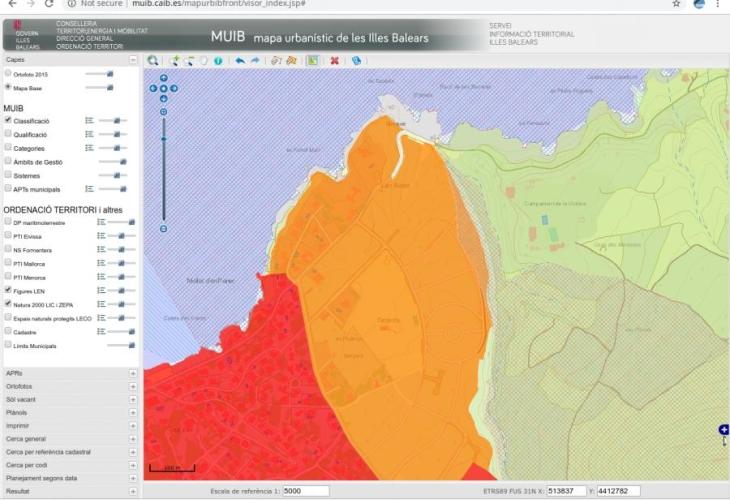Click the blue globe icon in toolbar

tap(356, 60)
